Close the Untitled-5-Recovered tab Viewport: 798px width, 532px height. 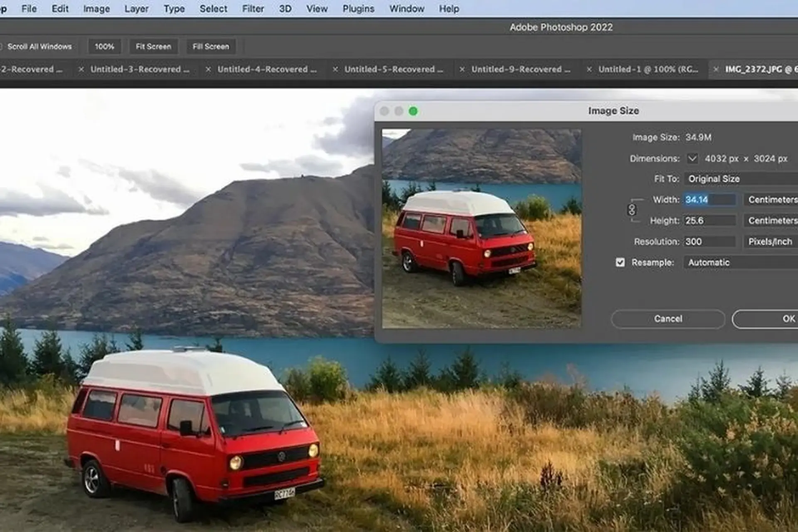[335, 69]
